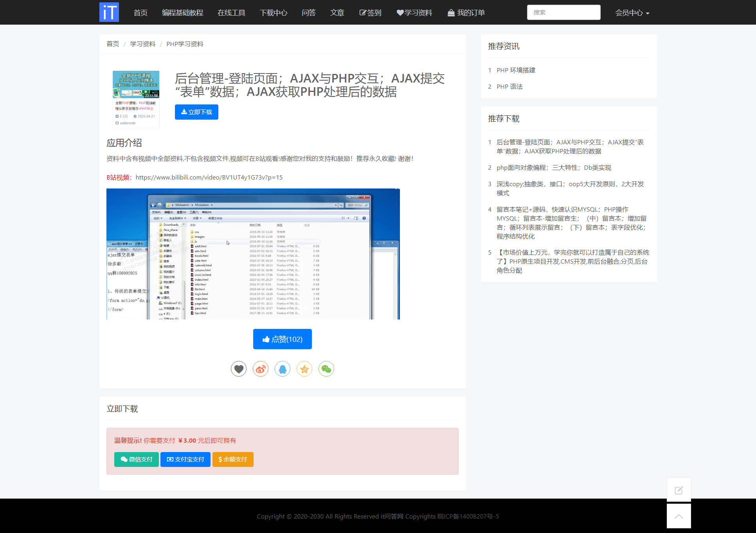The height and width of the screenshot is (533, 756).
Task: Click the edit feedback floating icon
Action: pyautogui.click(x=679, y=490)
